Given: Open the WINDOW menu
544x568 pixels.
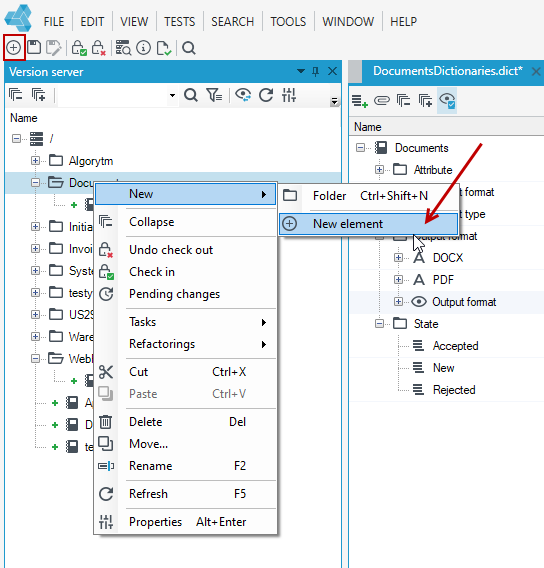Looking at the screenshot, I should tap(348, 22).
